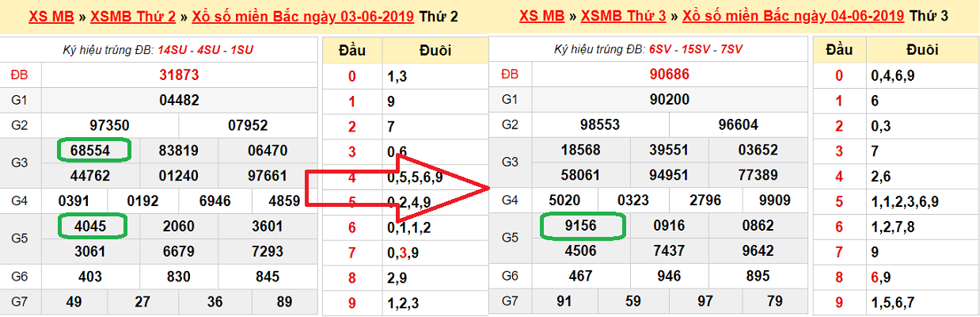Click the winning code text 14SU - 4SU - 1SU
The height and width of the screenshot is (317, 980).
coord(206,50)
